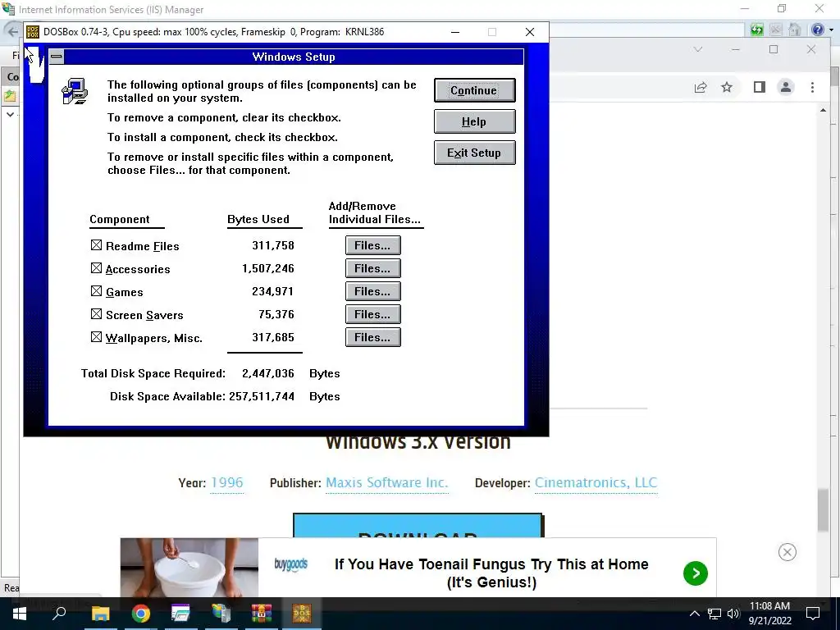
Task: Click the volume speaker tray icon
Action: point(733,614)
